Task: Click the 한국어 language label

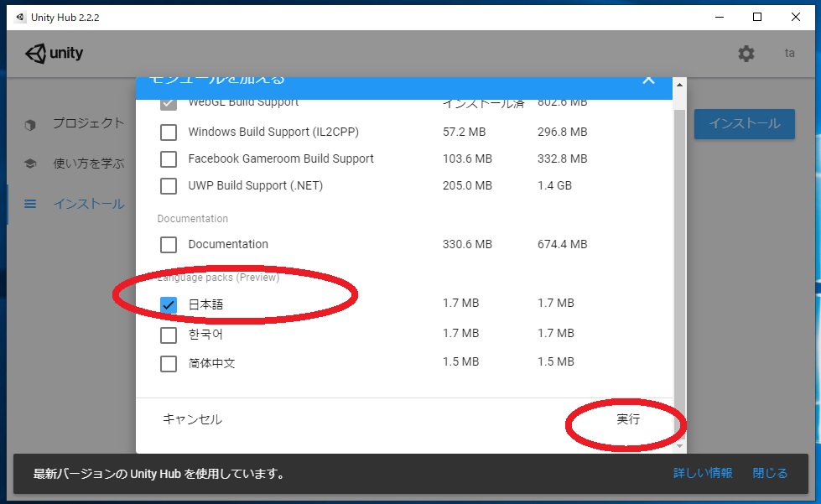Action: 205,335
